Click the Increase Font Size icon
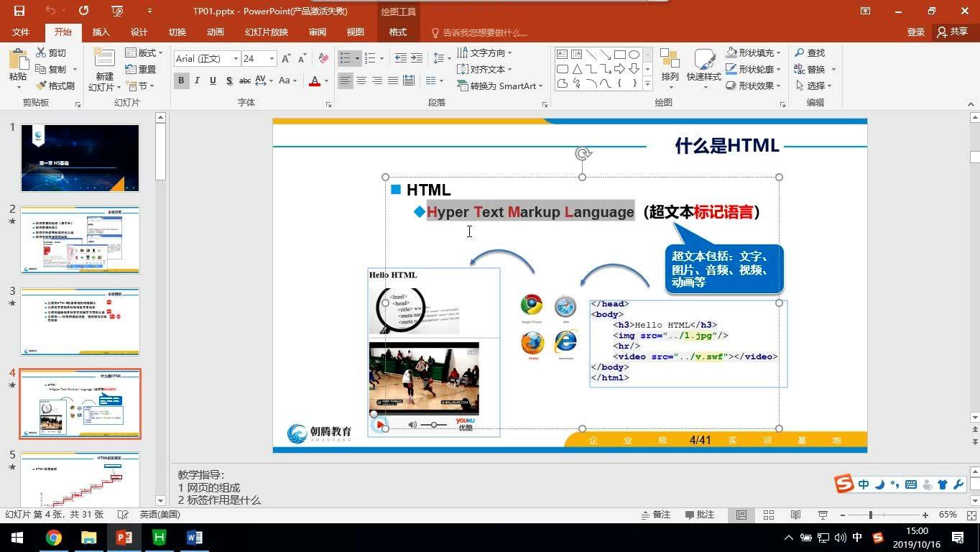 pos(286,59)
